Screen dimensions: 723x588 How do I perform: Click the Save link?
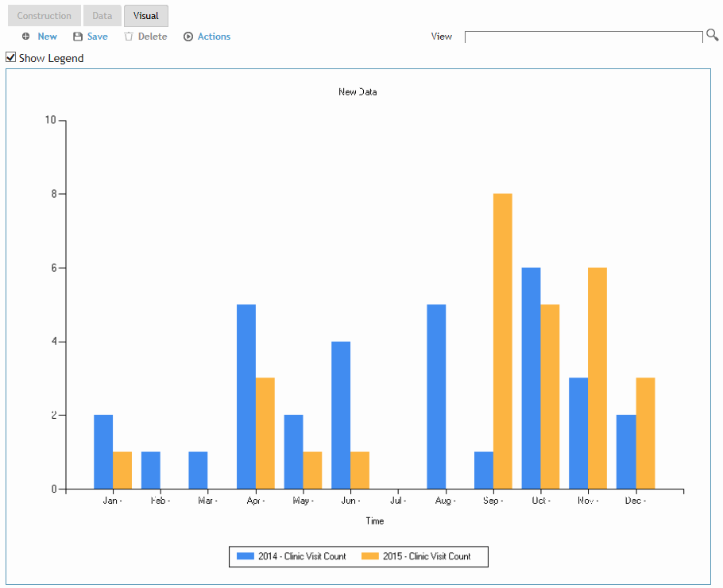97,37
